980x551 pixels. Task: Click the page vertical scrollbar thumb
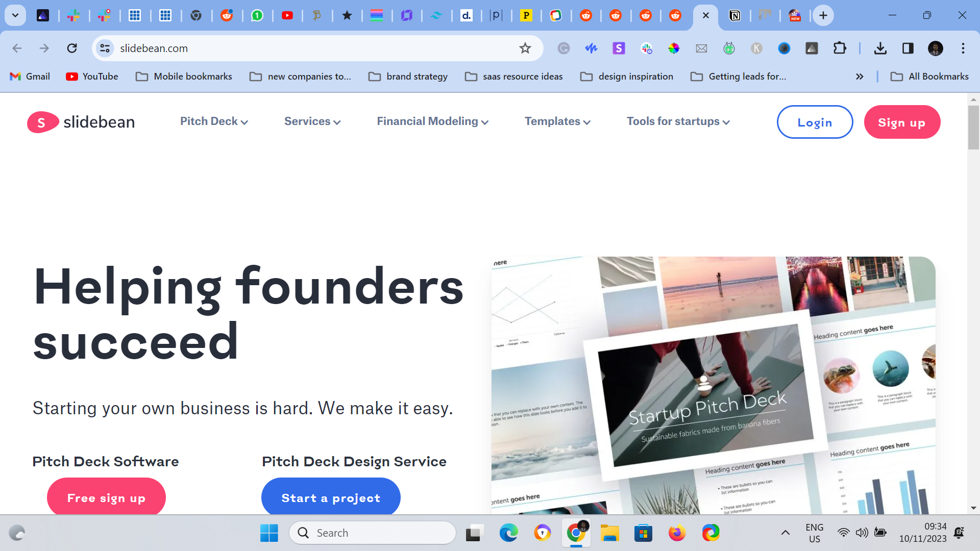pos(973,127)
